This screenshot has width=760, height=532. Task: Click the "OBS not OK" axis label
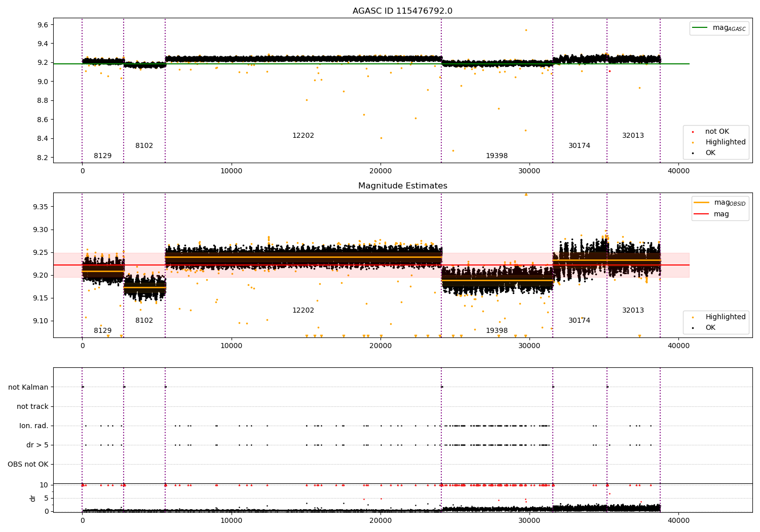[28, 465]
